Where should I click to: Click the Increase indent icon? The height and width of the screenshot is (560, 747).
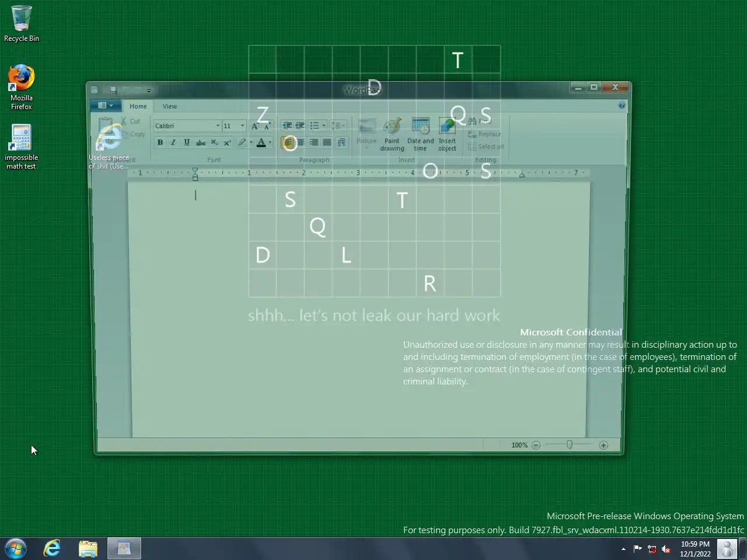tap(300, 126)
